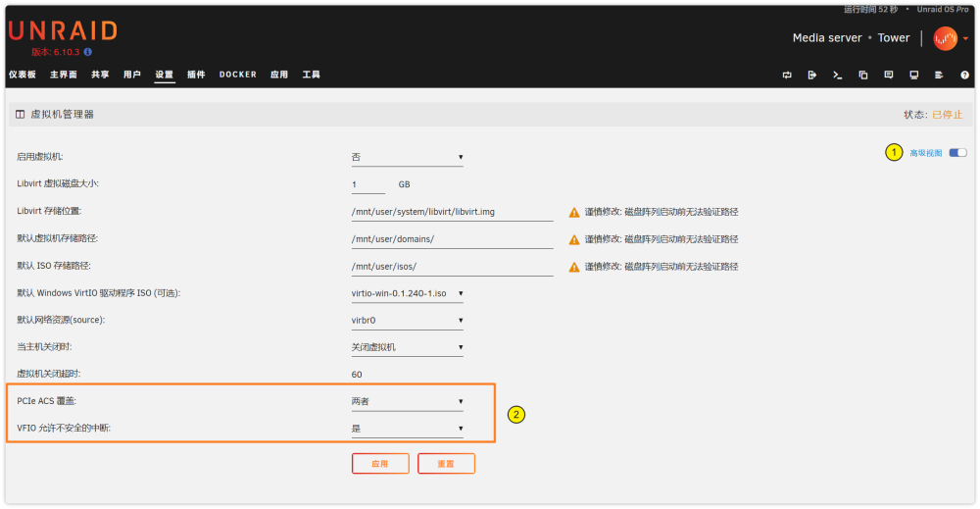Screen dimensions: 980x509
Task: Click the logout icon in the top toolbar
Action: point(811,76)
